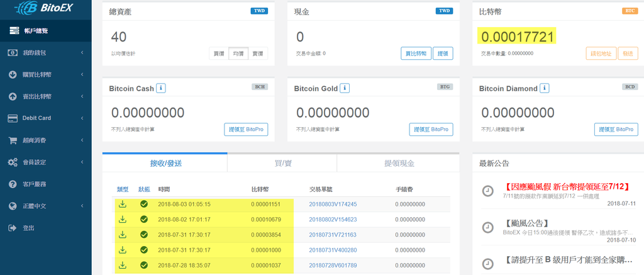Viewport: 644px width, 275px height.
Task: Select 買價 price estimate option
Action: coord(218,53)
